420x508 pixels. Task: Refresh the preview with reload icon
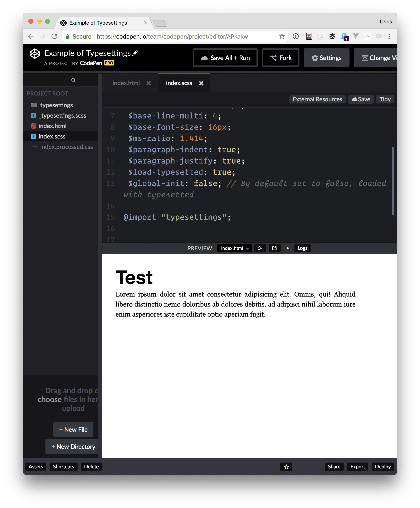tap(260, 248)
